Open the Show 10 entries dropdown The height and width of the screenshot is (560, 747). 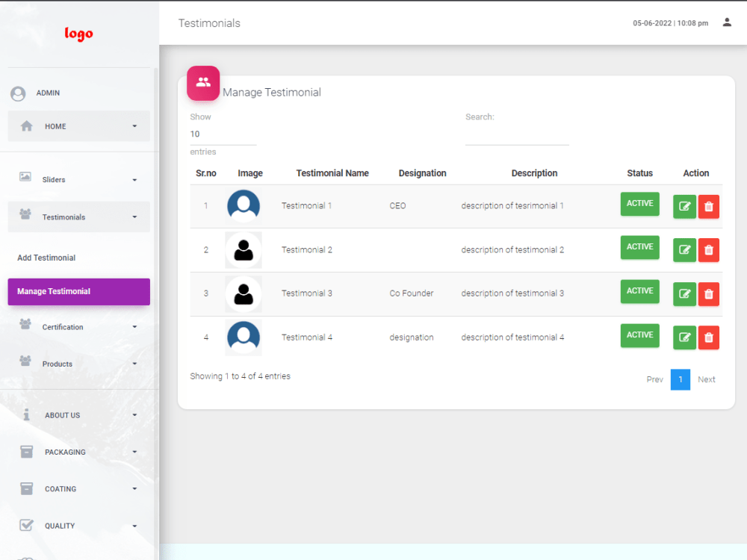(223, 134)
